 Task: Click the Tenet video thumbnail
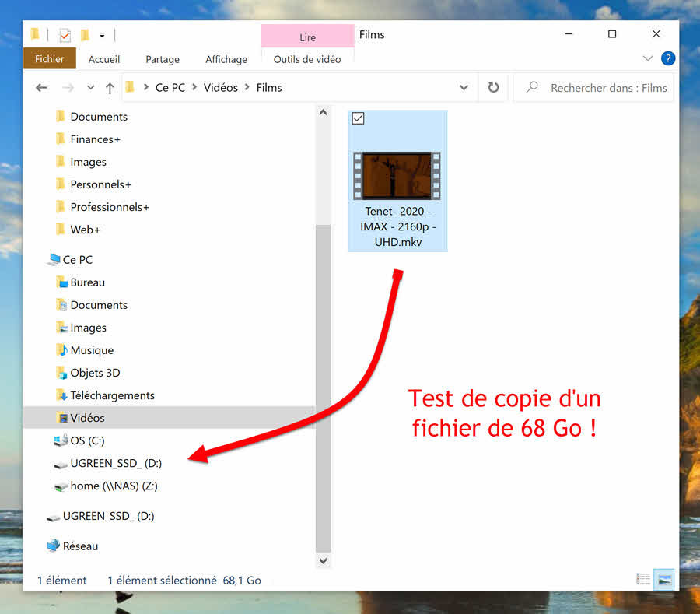point(397,176)
